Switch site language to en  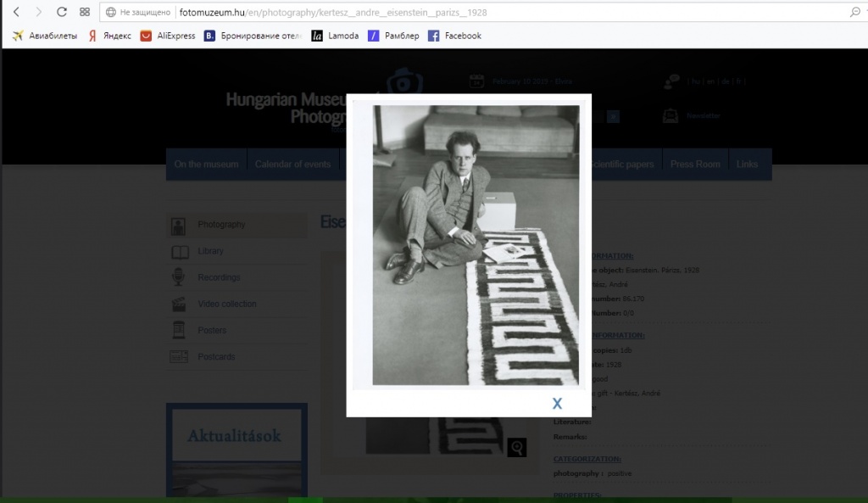[711, 81]
